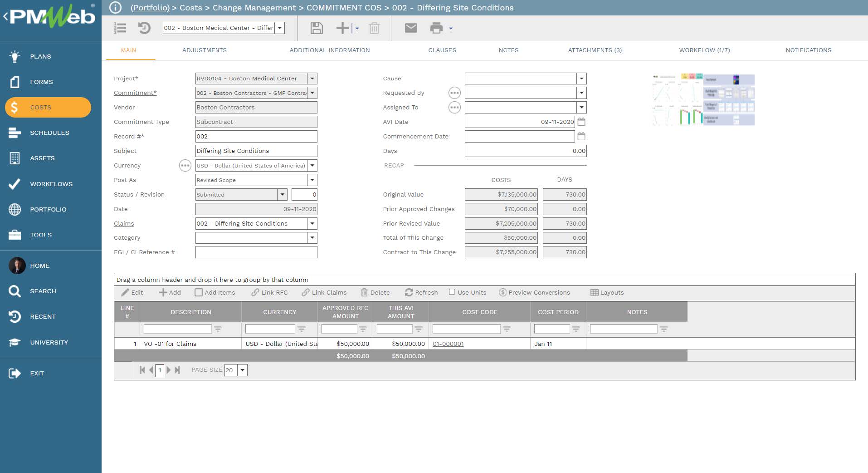Click the info icon beside Portfolio breadcrumb

pos(116,8)
